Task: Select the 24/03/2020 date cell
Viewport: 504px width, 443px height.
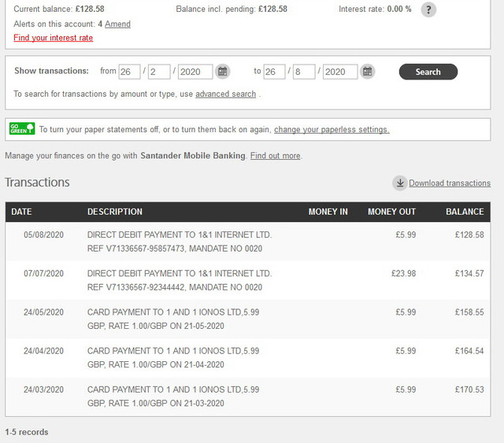Action: click(44, 389)
